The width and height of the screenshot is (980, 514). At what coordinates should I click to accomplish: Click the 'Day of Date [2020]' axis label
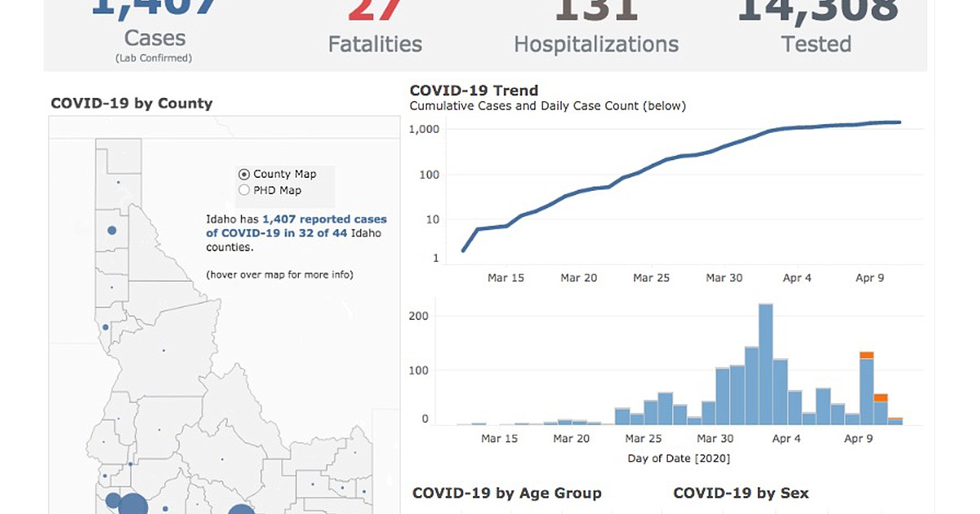point(679,459)
